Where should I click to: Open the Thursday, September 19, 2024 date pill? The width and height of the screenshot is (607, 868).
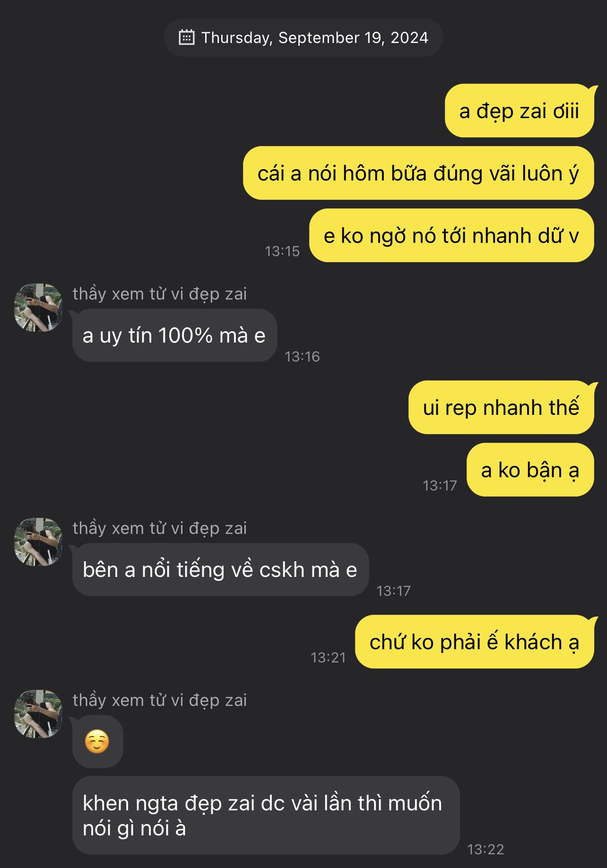[x=303, y=38]
